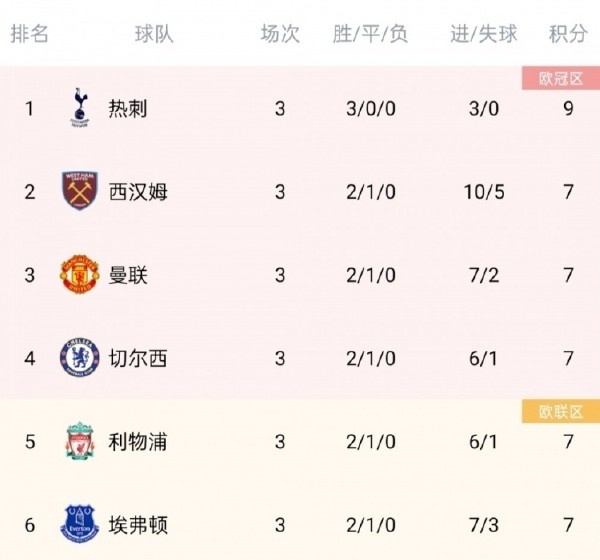Image resolution: width=600 pixels, height=560 pixels.
Task: Open the West Ham United crest
Action: [80, 191]
